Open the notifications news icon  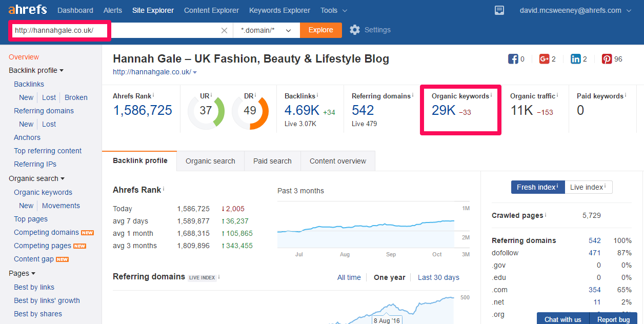[x=499, y=10]
